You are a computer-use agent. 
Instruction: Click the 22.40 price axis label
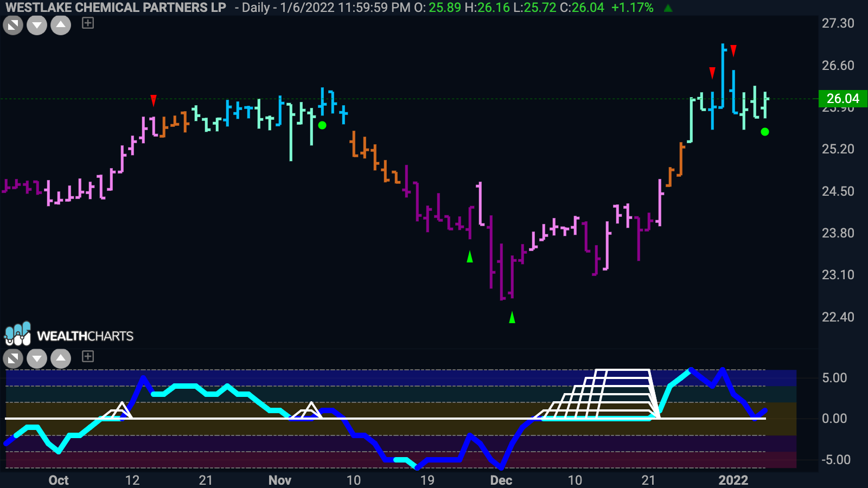(838, 317)
